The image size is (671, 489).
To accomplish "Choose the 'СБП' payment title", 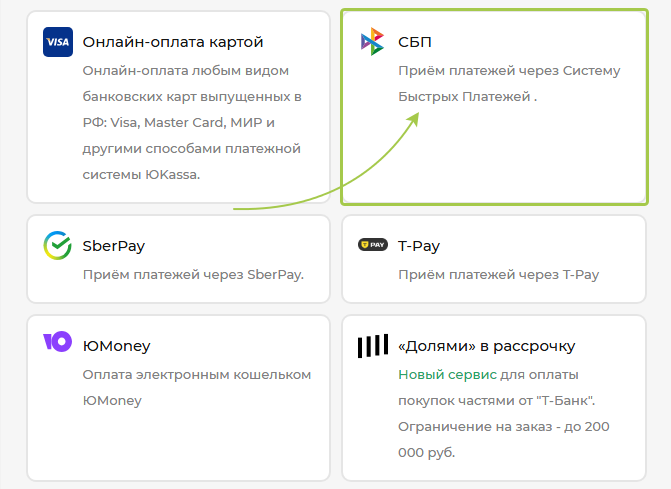I will (415, 42).
